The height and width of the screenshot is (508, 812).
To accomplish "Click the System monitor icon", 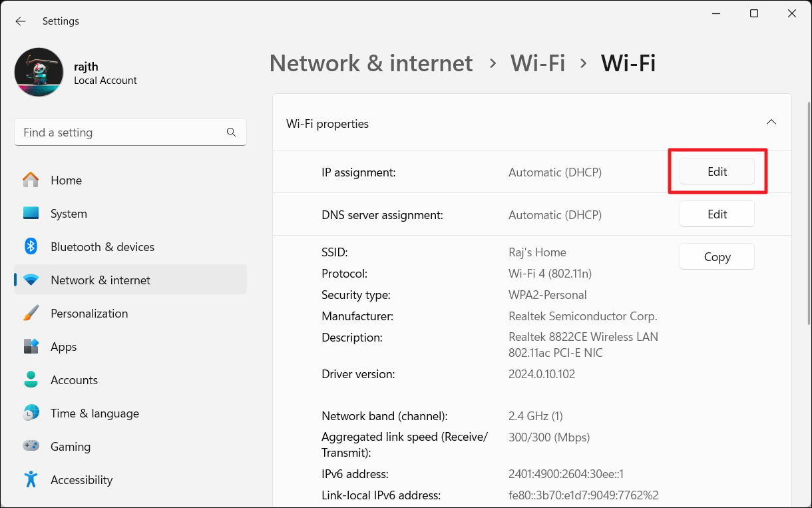I will pos(31,213).
